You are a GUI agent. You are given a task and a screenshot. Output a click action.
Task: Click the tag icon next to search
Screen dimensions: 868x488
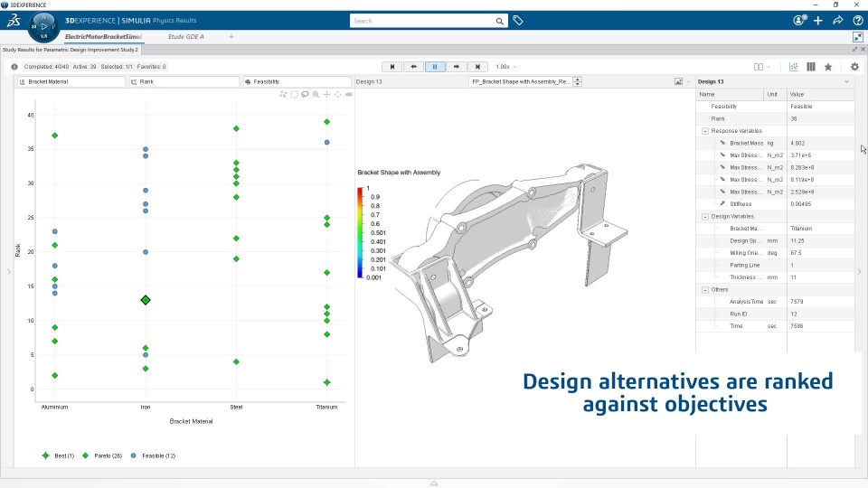pyautogui.click(x=518, y=21)
